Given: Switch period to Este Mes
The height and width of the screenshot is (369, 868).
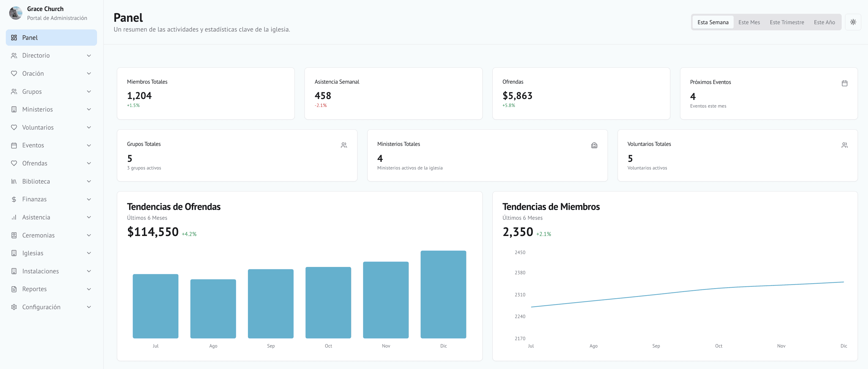Looking at the screenshot, I should point(749,22).
